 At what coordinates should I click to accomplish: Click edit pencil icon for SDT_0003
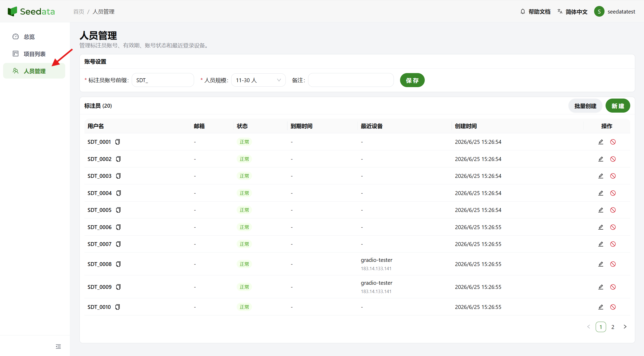[x=601, y=176]
